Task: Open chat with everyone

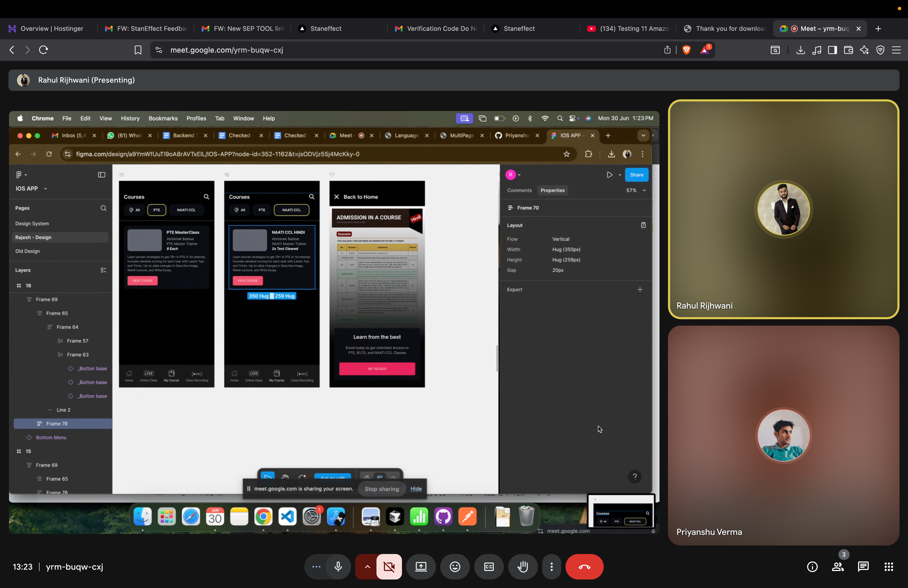Action: (863, 567)
